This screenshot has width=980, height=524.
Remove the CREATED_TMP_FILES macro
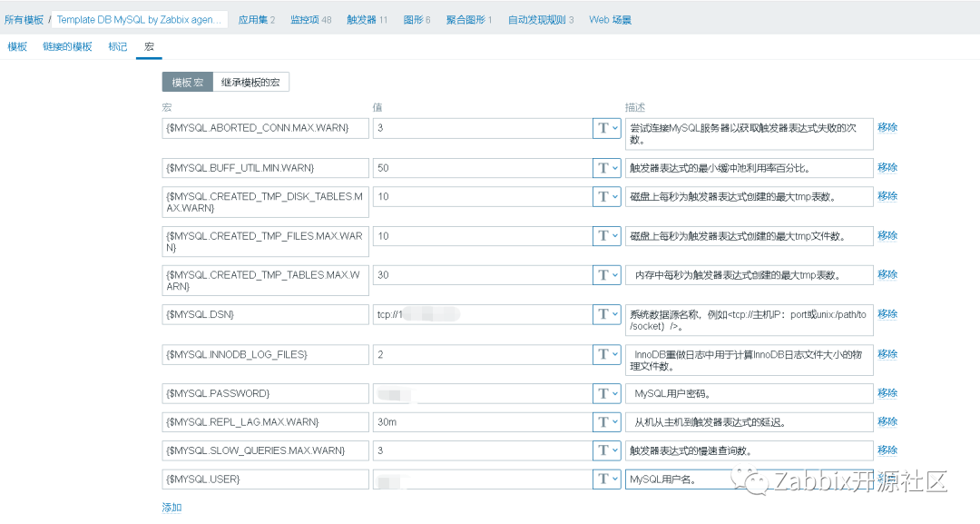(x=887, y=236)
